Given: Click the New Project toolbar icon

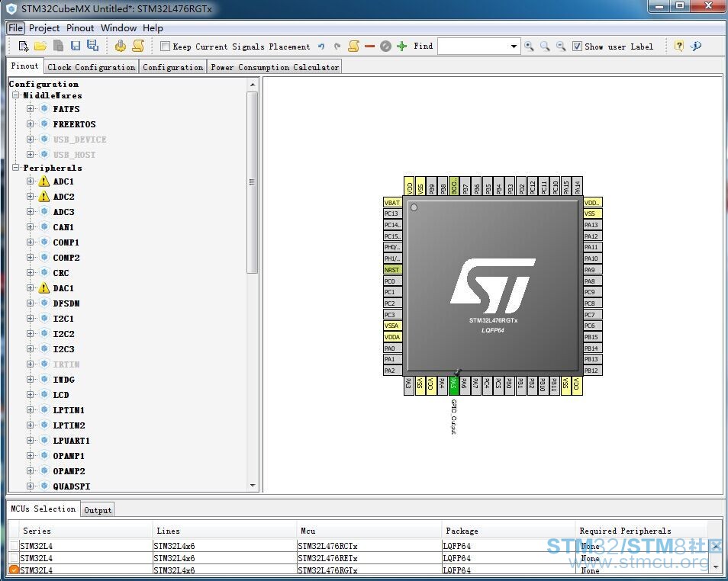Looking at the screenshot, I should coord(23,46).
